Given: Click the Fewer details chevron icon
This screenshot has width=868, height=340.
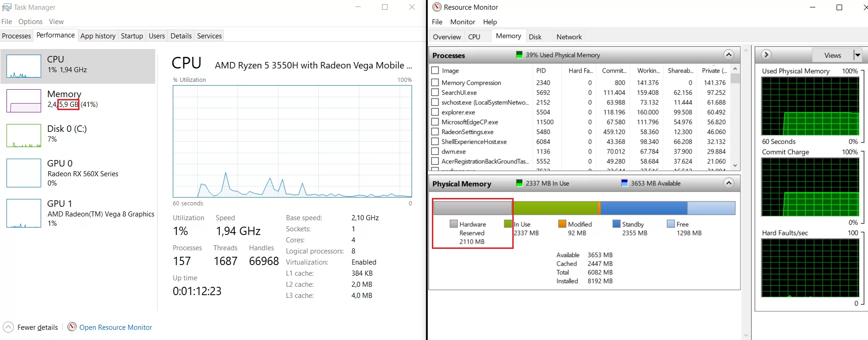Looking at the screenshot, I should tap(8, 327).
